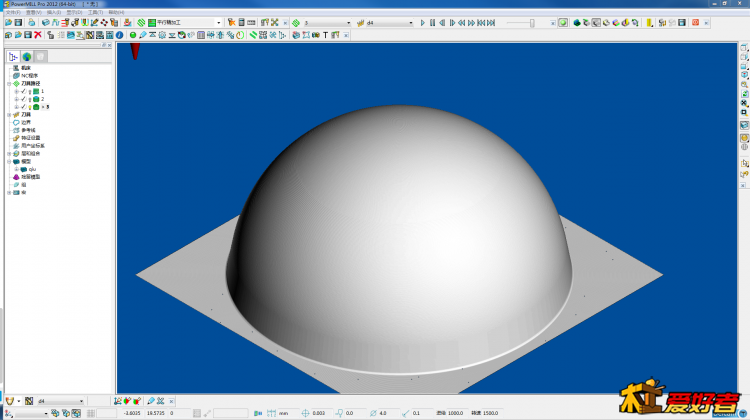Click the yellow tool icon in ViewMILL toolbar
This screenshot has height=420, width=750.
[x=649, y=22]
